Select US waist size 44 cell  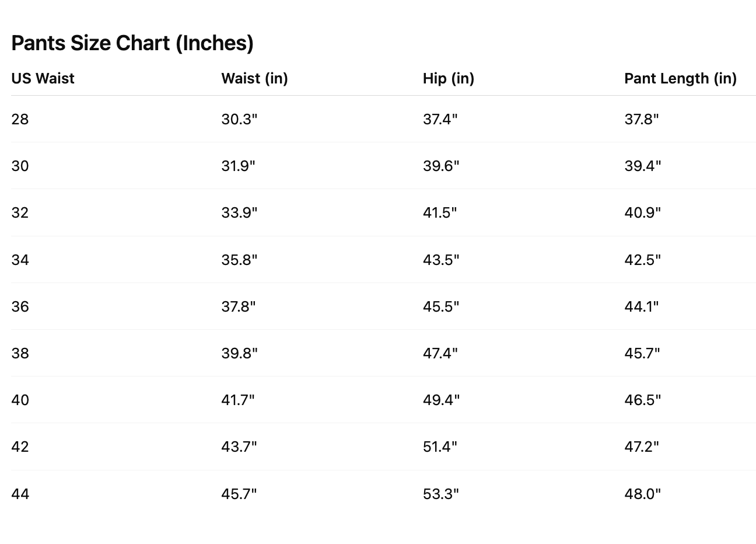click(20, 494)
